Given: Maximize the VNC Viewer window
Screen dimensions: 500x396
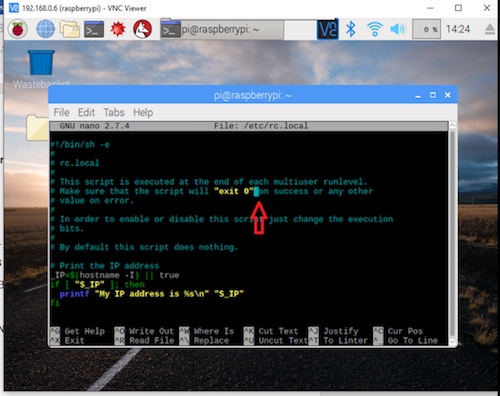Looking at the screenshot, I should pyautogui.click(x=458, y=8).
